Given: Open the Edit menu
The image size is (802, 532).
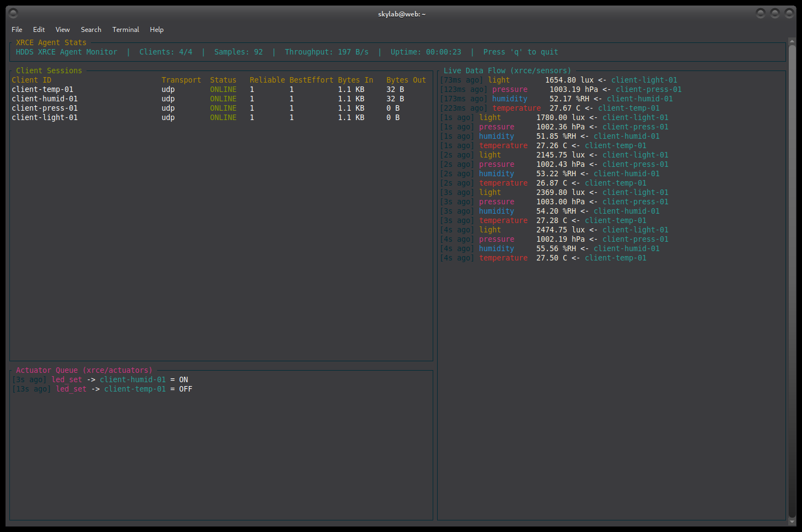Looking at the screenshot, I should pos(39,30).
